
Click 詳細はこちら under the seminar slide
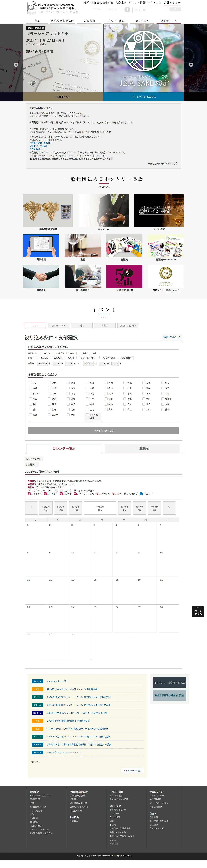63,97
